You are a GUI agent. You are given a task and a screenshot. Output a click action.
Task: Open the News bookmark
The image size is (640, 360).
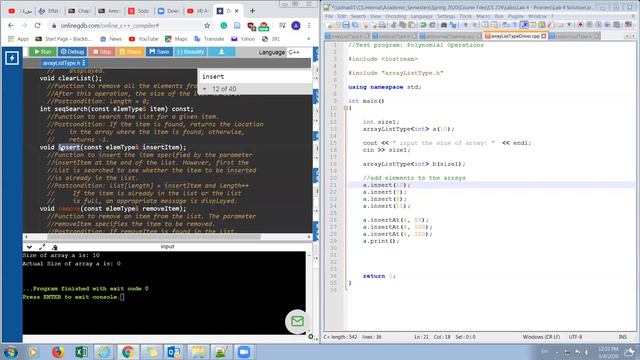point(111,39)
